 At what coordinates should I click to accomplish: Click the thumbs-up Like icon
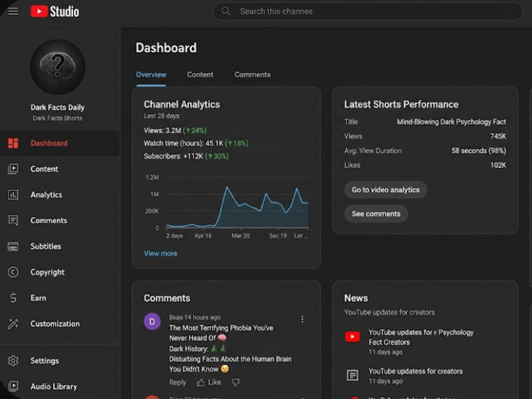[x=201, y=383]
